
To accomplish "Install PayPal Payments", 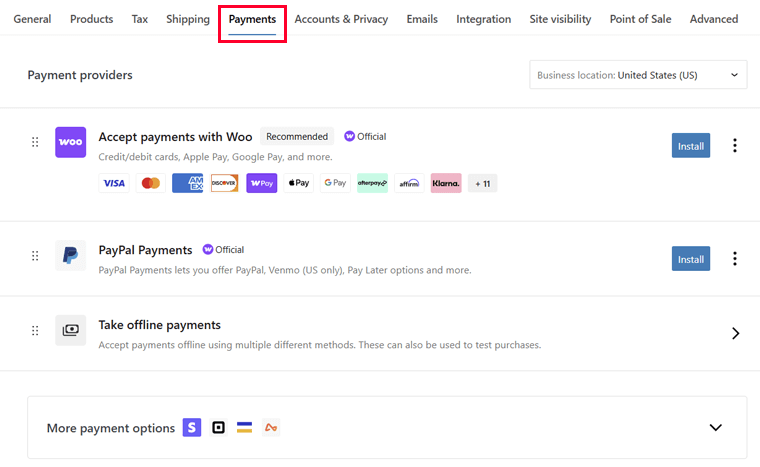I will (x=691, y=258).
